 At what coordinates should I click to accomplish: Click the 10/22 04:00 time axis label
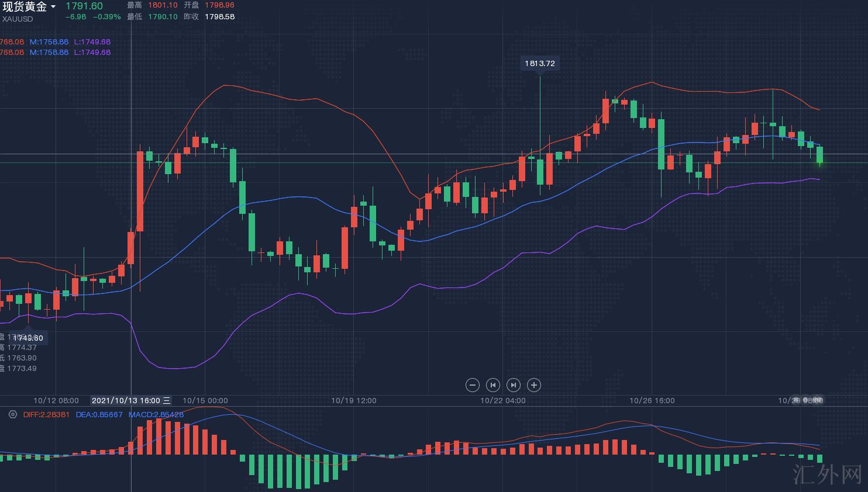[x=502, y=400]
